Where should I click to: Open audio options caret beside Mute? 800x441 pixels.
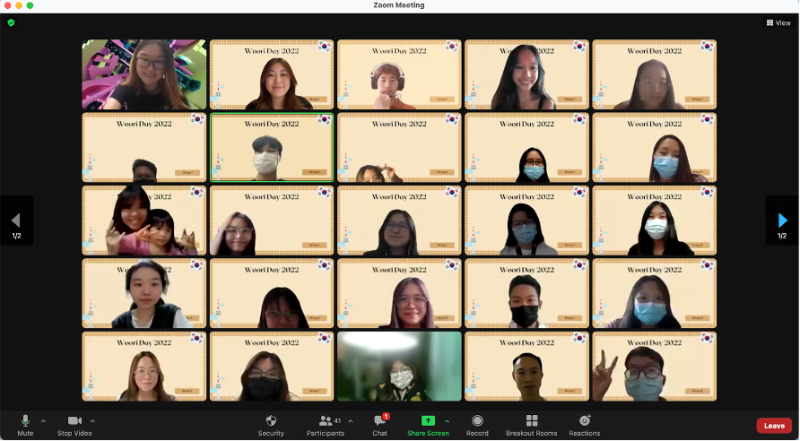click(43, 421)
